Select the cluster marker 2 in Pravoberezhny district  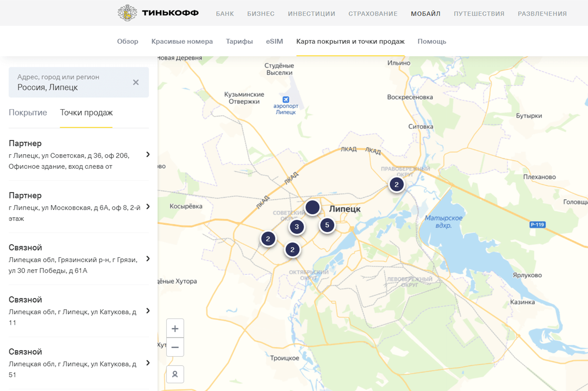coord(396,184)
